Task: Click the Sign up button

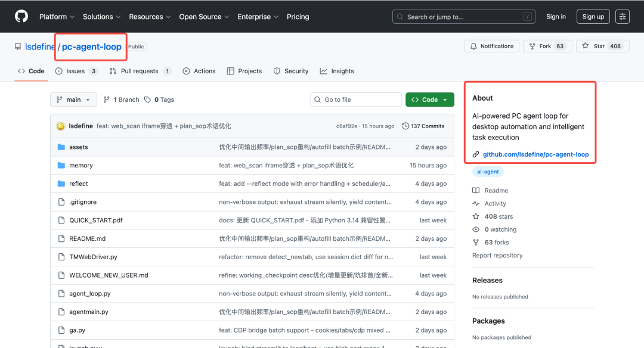Action: pos(593,17)
